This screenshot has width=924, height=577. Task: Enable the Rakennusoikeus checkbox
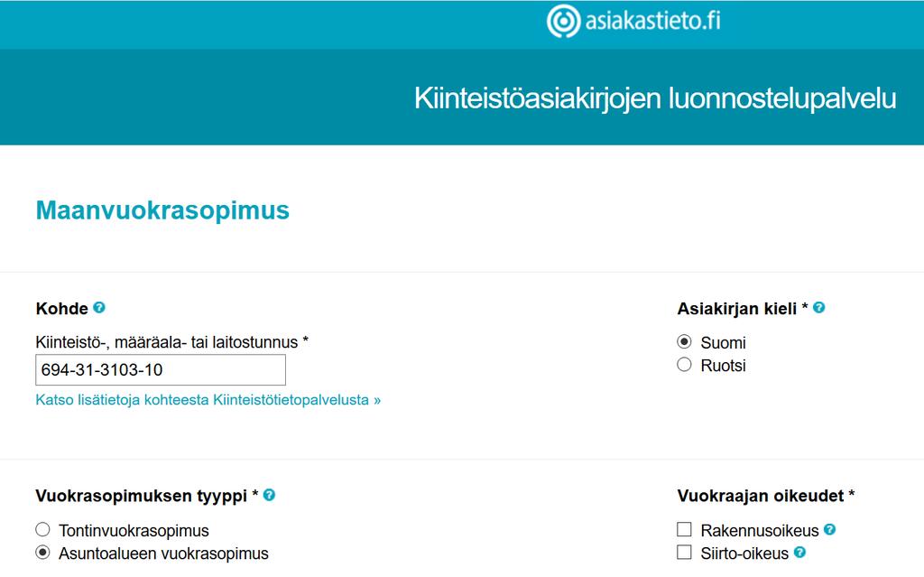(x=684, y=529)
